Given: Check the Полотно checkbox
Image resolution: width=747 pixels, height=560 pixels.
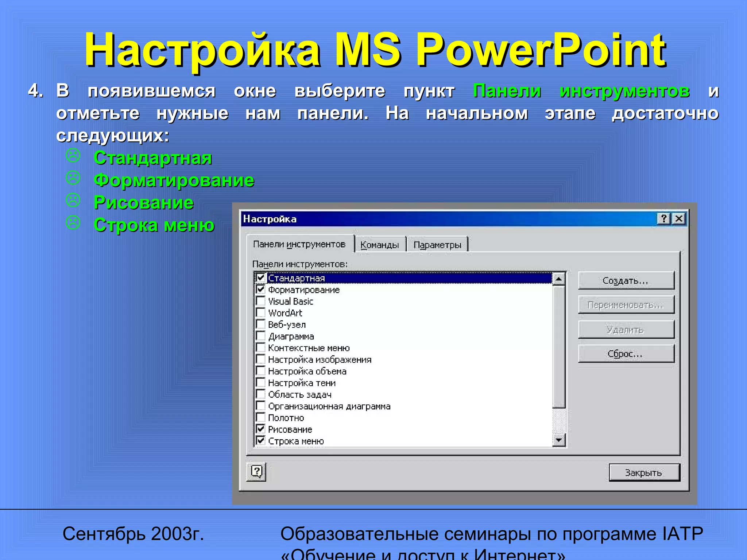Looking at the screenshot, I should coord(260,418).
